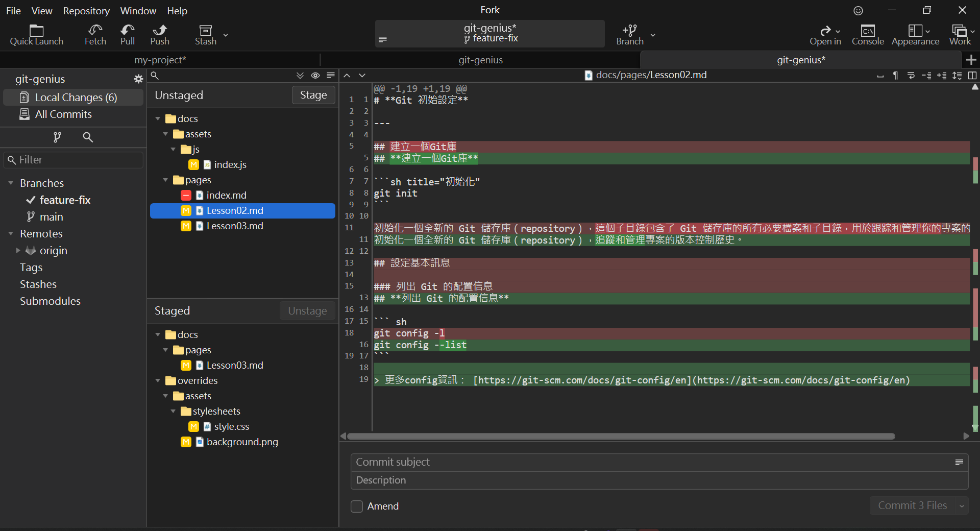
Task: Collapse the Remotes section
Action: (11, 233)
